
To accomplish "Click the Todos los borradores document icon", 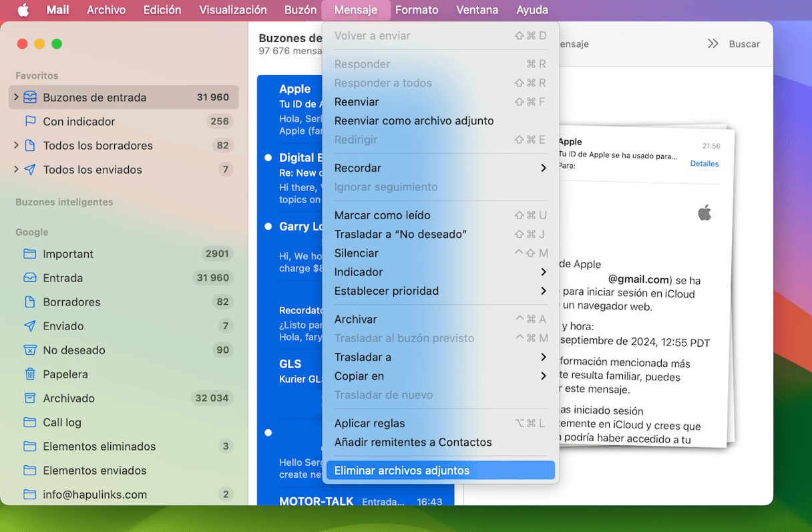I will click(29, 146).
